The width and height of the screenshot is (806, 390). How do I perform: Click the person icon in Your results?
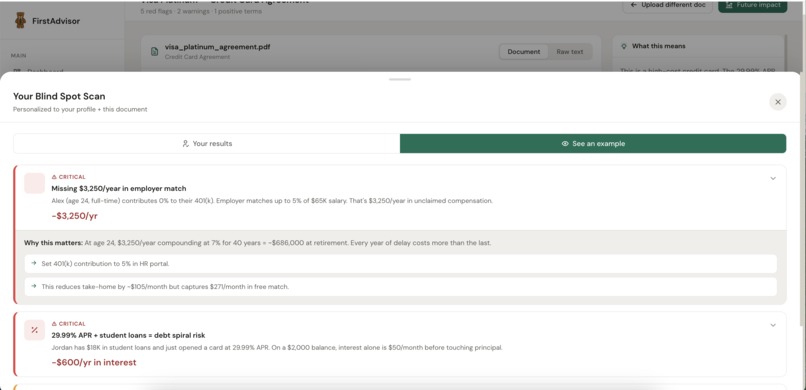tap(186, 144)
